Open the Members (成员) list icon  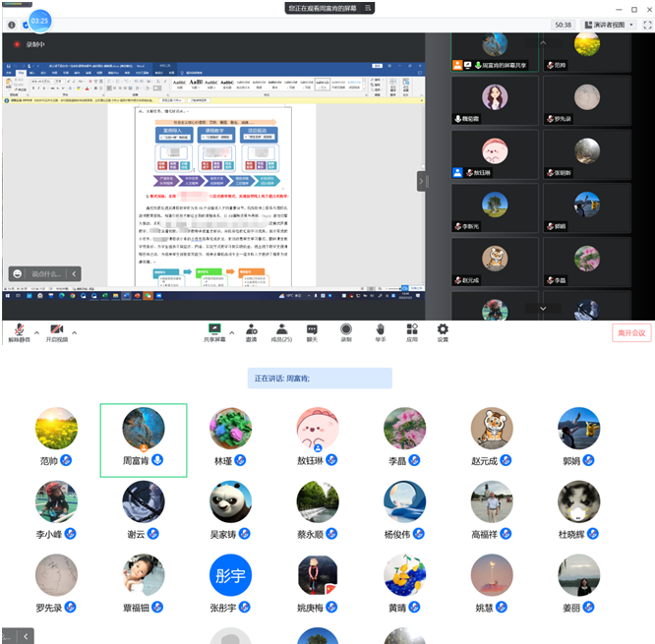[282, 330]
